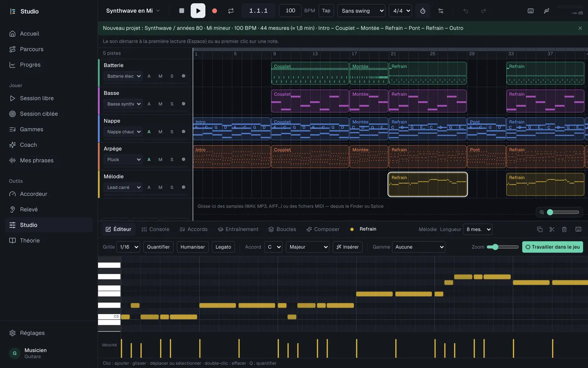The image size is (588, 368).
Task: Duplicate the clip with the copy icon
Action: click(x=540, y=229)
